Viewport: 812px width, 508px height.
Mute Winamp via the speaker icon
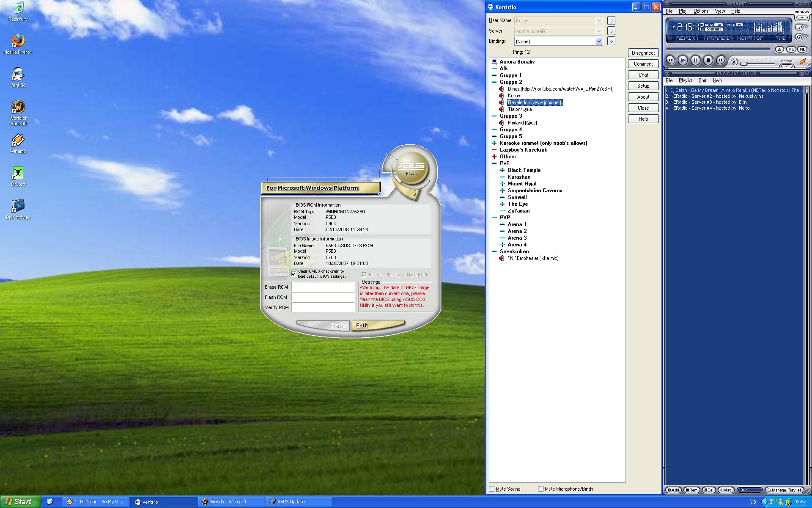coord(735,62)
